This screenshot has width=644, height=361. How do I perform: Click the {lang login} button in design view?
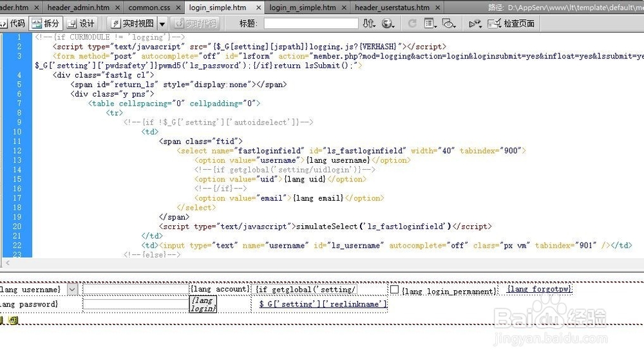point(203,304)
